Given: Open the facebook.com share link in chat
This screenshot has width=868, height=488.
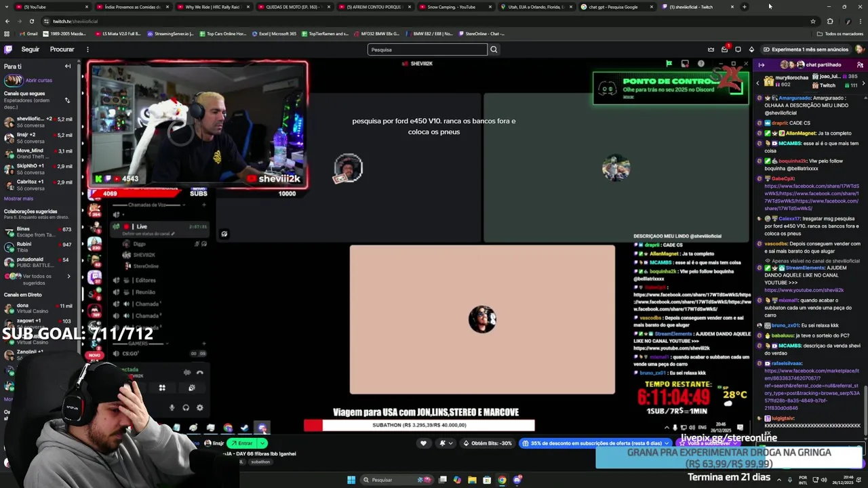Looking at the screenshot, I should coord(812,197).
